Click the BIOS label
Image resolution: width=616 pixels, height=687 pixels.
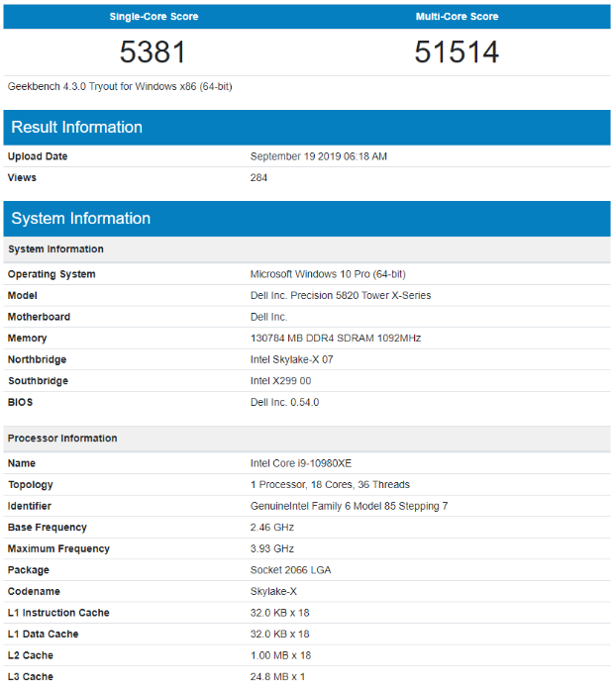(20, 402)
